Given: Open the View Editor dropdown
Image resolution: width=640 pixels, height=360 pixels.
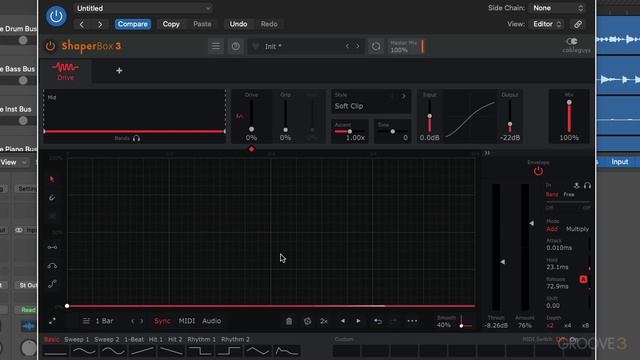Looking at the screenshot, I should pos(547,24).
